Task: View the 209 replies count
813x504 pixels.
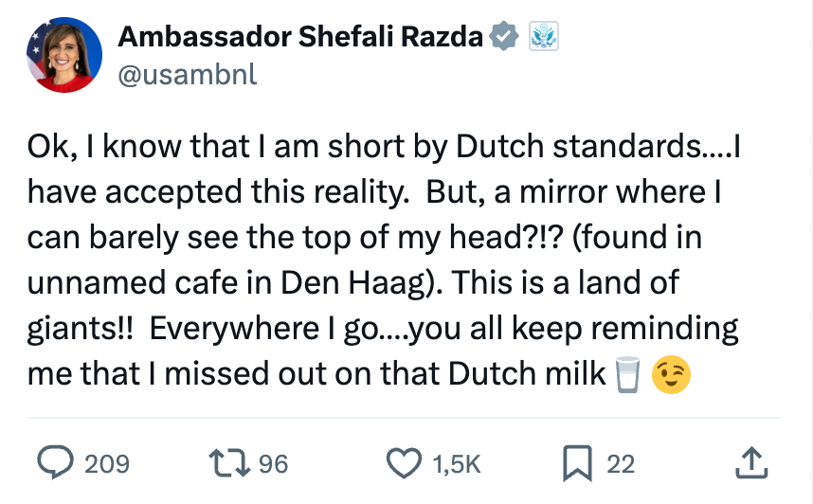Action: point(107,464)
